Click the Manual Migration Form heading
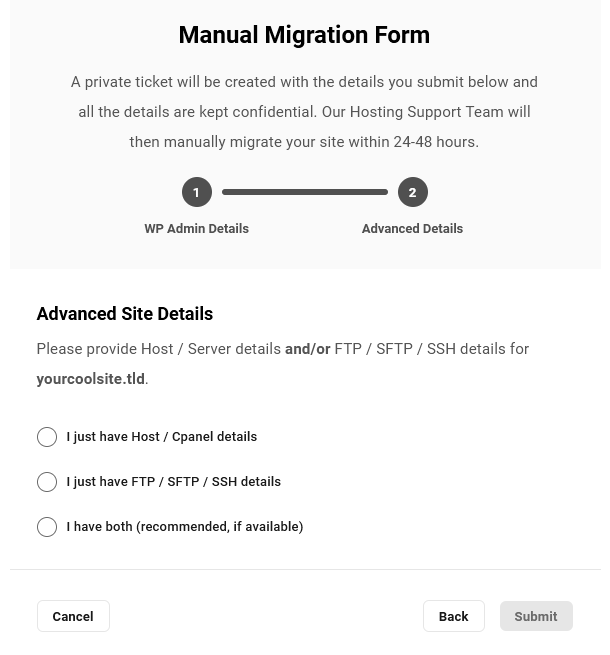Image resolution: width=610 pixels, height=655 pixels. (x=304, y=35)
